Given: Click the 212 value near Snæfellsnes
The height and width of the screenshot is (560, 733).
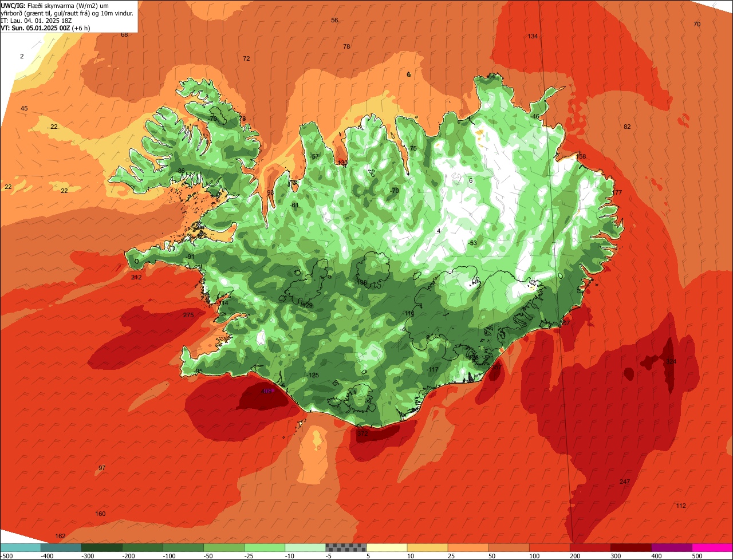Looking at the screenshot, I should pos(136,277).
